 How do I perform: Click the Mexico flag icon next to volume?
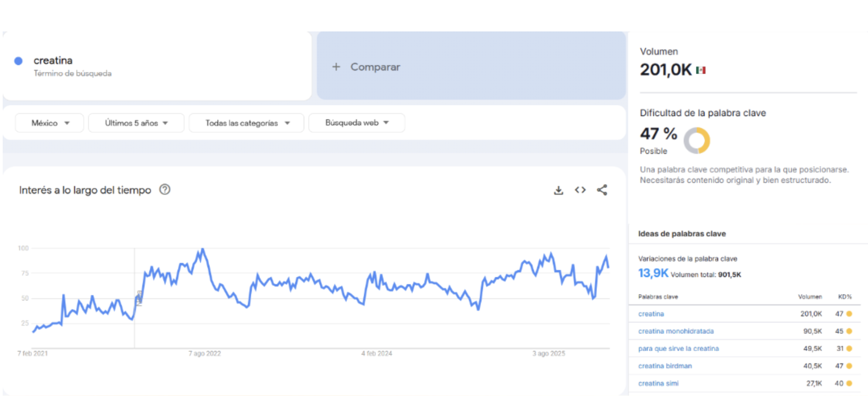coord(701,70)
